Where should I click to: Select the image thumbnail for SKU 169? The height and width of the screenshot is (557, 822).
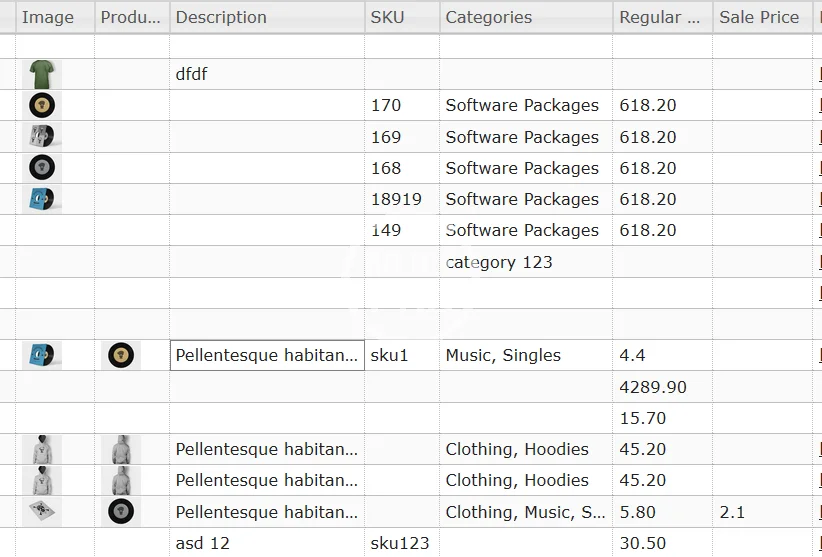tap(41, 137)
